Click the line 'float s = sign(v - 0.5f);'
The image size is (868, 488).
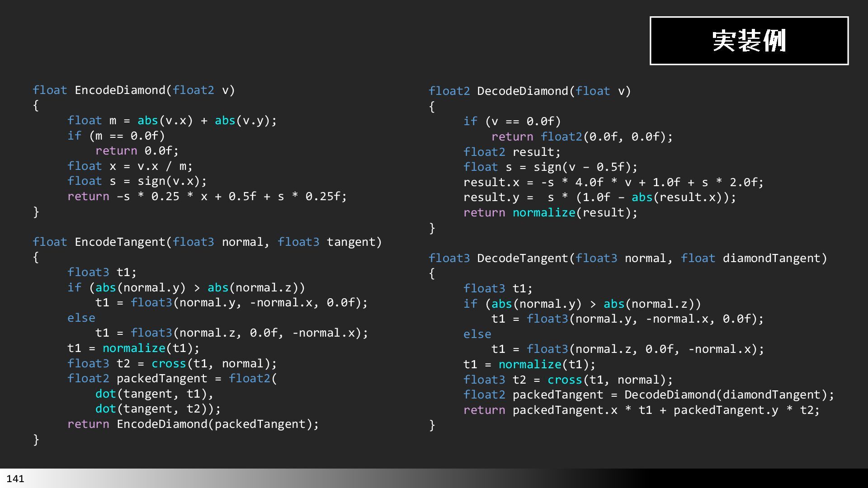551,167
